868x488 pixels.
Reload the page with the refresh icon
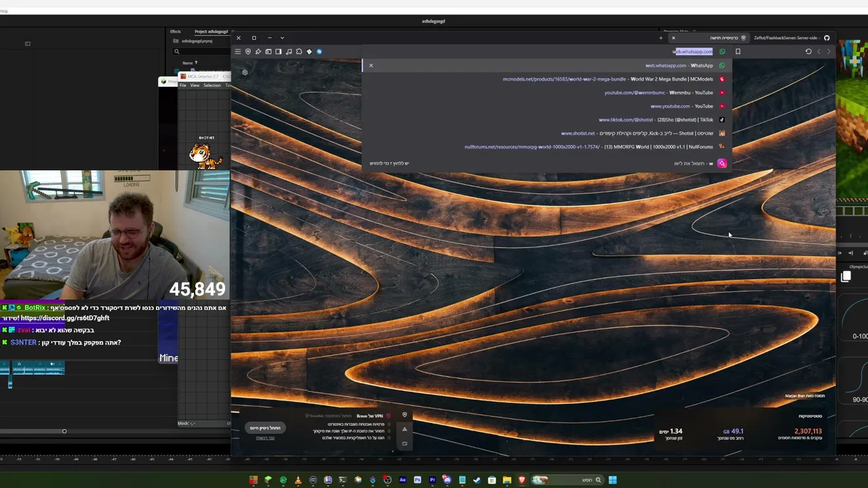(808, 52)
